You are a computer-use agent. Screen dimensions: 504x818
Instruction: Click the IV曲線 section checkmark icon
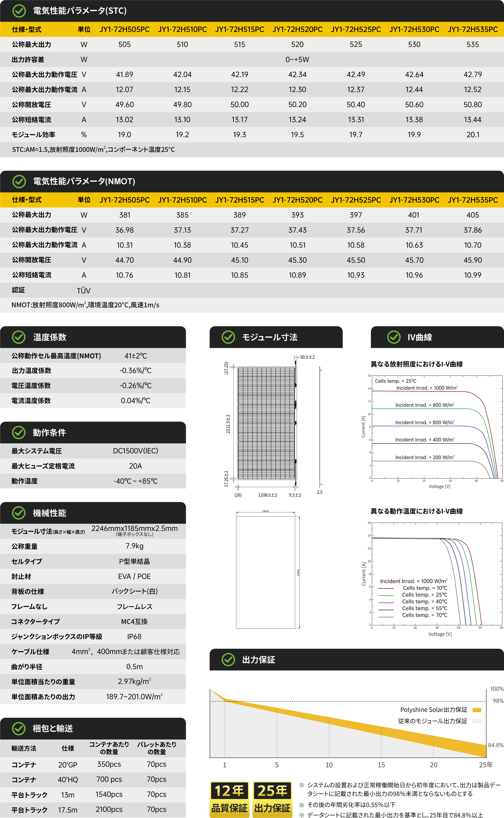pos(394,337)
